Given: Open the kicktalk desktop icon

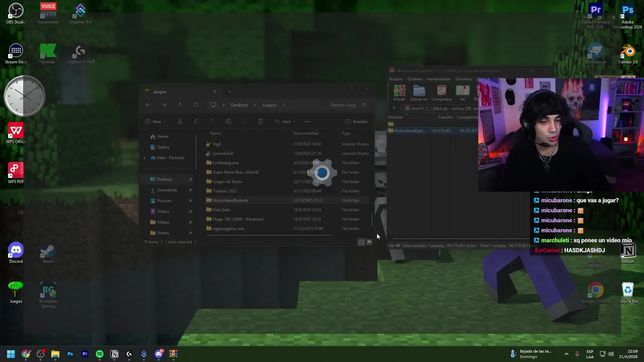Looking at the screenshot, I should click(x=48, y=54).
